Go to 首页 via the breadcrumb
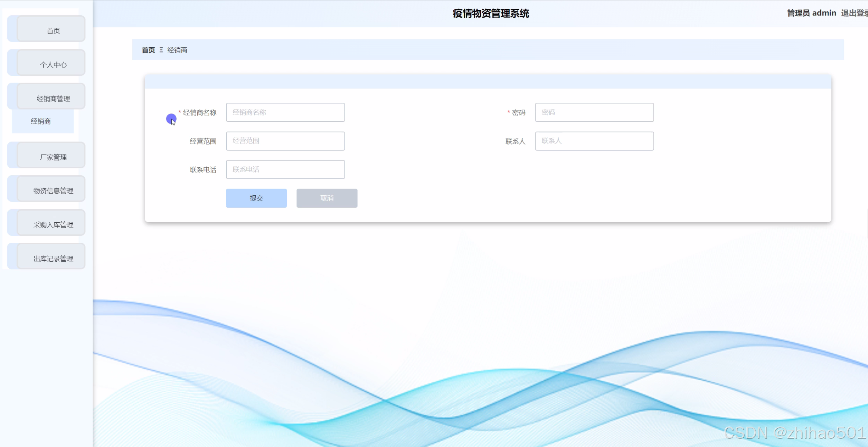The image size is (868, 447). [148, 50]
